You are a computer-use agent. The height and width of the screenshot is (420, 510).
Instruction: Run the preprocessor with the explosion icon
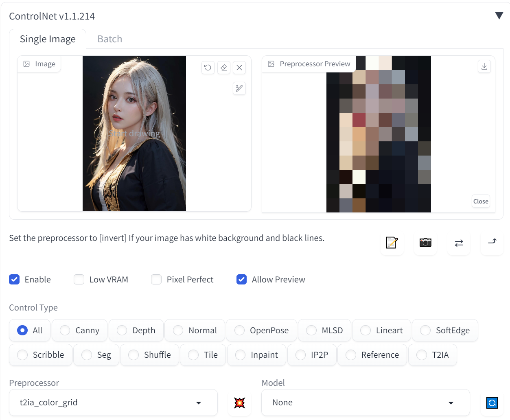[x=240, y=403]
